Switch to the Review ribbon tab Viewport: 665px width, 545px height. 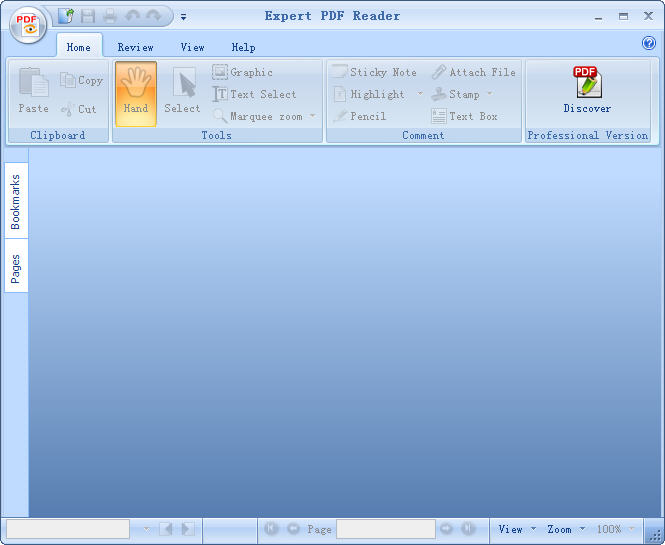tap(135, 47)
